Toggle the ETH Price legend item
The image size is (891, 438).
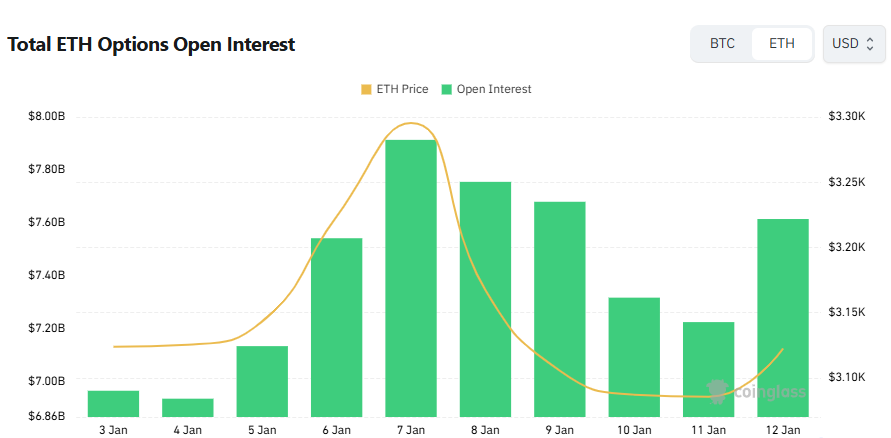401,89
